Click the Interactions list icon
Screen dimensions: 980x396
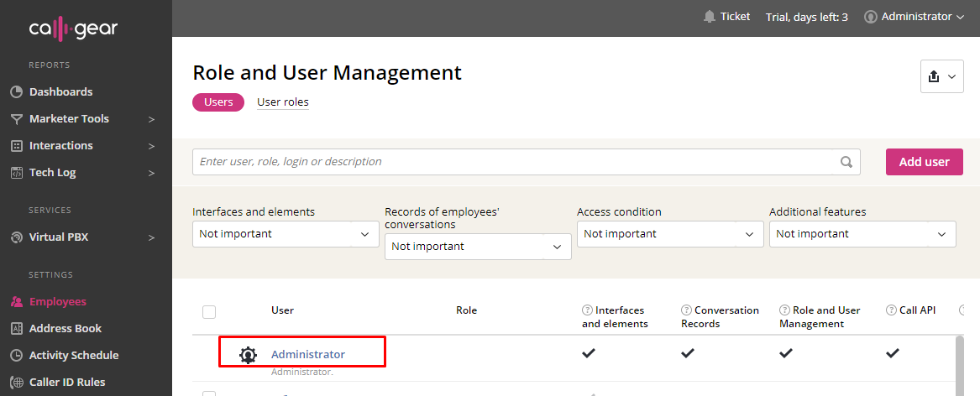pyautogui.click(x=17, y=145)
